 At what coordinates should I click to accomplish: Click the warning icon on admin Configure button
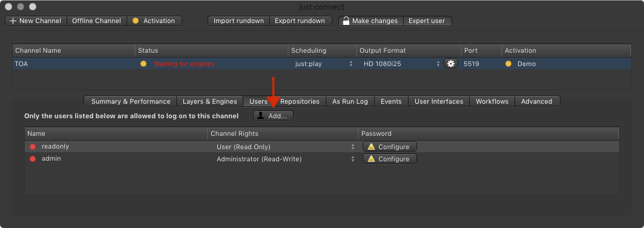pyautogui.click(x=371, y=159)
